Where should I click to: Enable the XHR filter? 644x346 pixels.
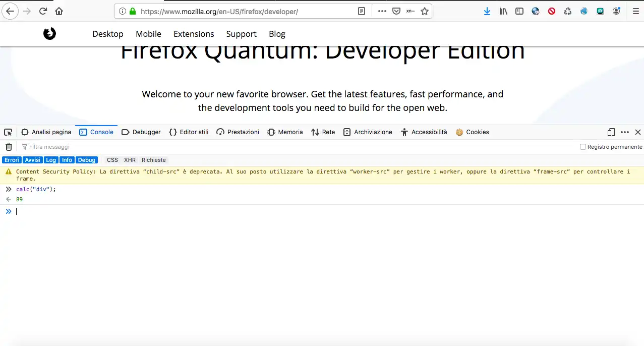click(x=130, y=160)
